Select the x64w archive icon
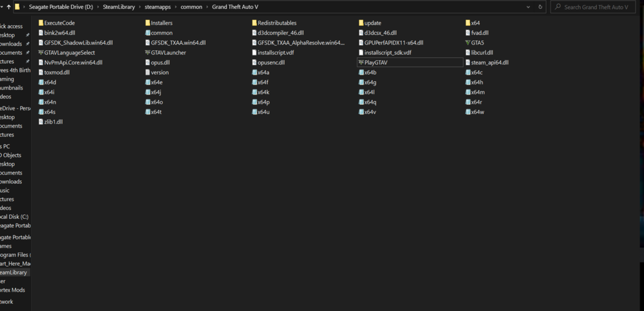 point(468,112)
